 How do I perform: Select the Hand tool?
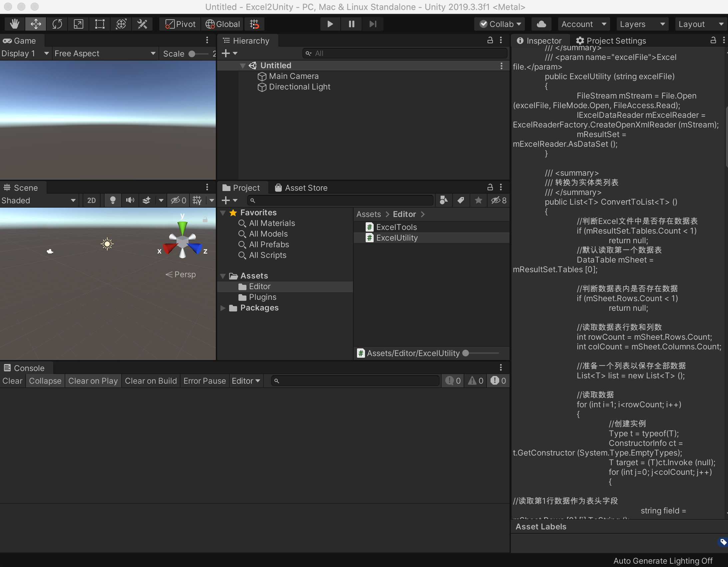pyautogui.click(x=14, y=24)
